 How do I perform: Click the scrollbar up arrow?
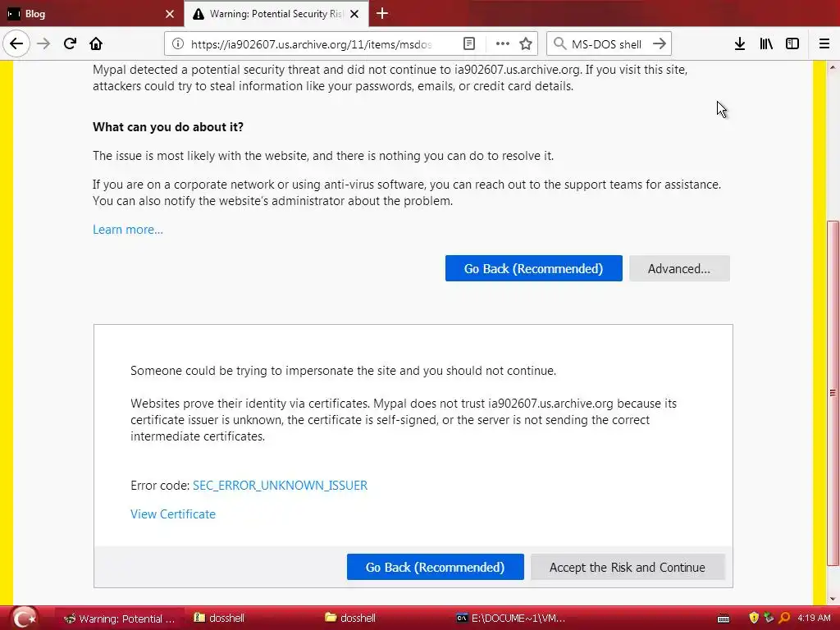(x=833, y=67)
